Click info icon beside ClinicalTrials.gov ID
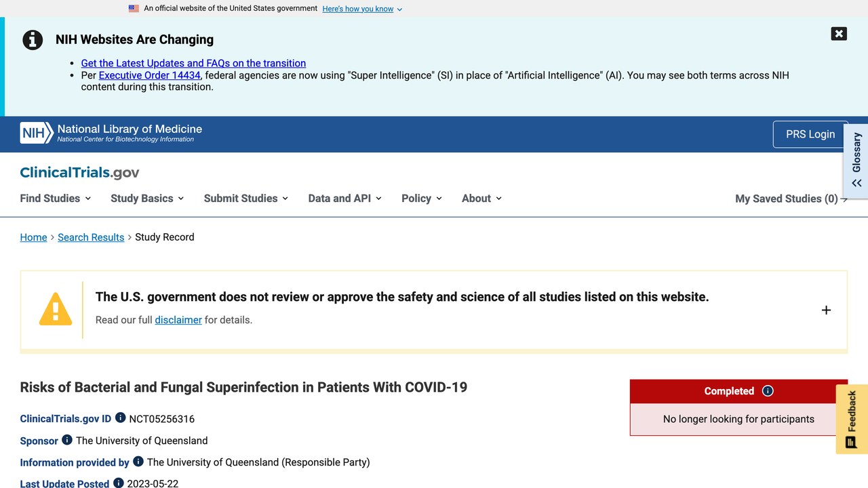Screen dimensions: 868x488 coord(120,418)
